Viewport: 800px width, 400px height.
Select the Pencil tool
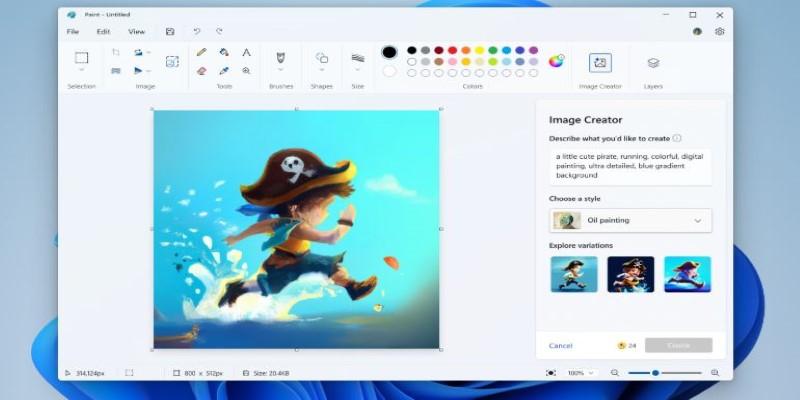202,52
